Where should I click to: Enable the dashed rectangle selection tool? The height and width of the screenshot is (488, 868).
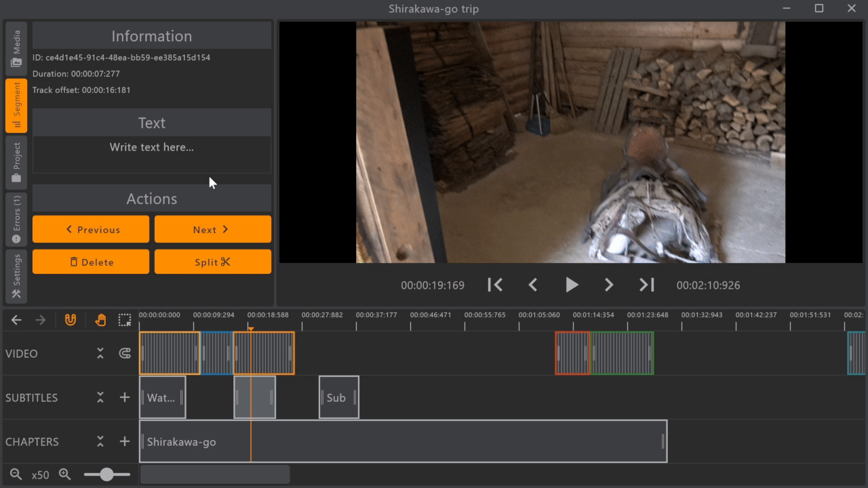tap(125, 321)
